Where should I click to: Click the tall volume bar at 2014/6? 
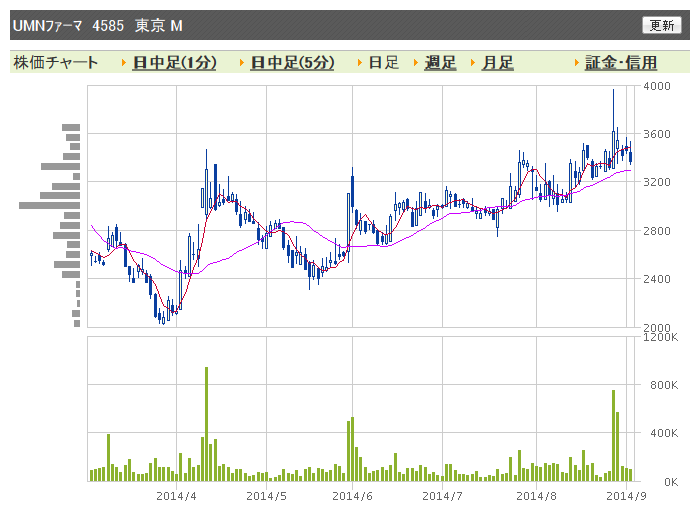(x=353, y=449)
